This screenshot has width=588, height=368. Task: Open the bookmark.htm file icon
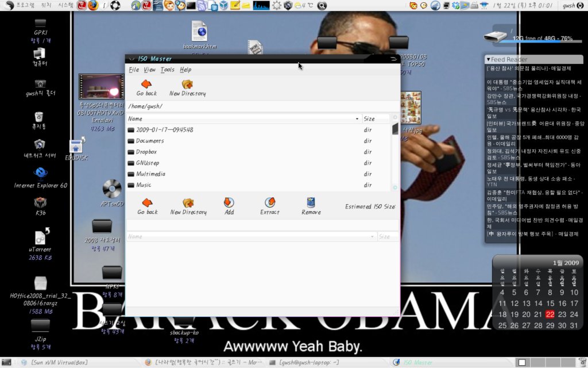[x=199, y=31]
